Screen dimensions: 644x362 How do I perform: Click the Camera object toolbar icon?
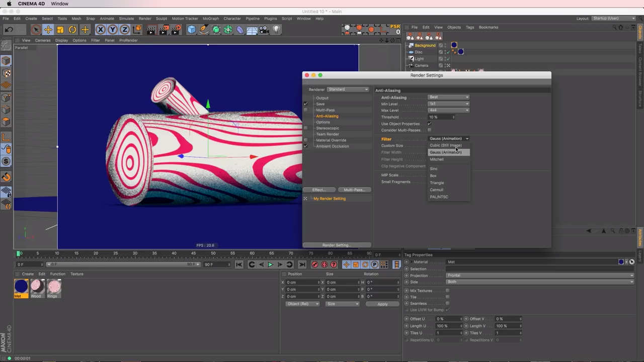(x=264, y=30)
